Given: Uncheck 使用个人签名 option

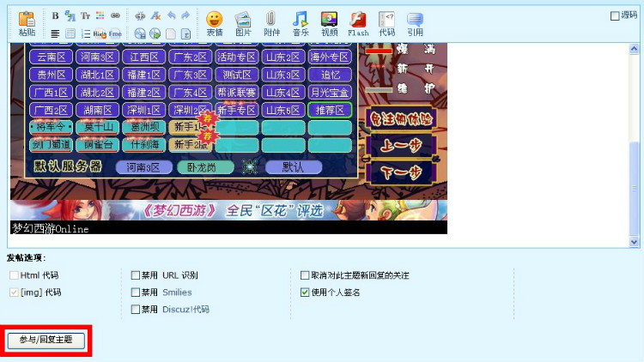Looking at the screenshot, I should tap(305, 293).
